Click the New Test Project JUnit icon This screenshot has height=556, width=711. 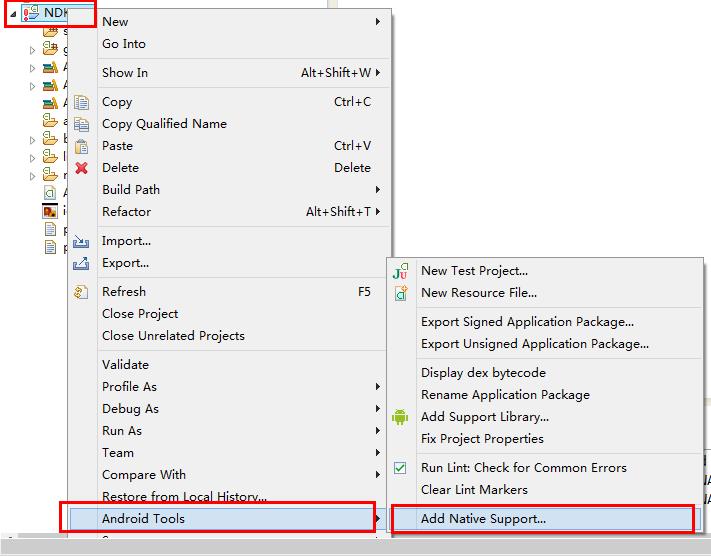click(x=400, y=271)
